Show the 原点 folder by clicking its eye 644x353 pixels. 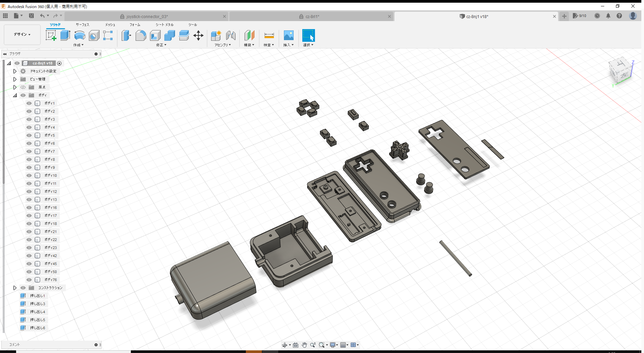[23, 87]
